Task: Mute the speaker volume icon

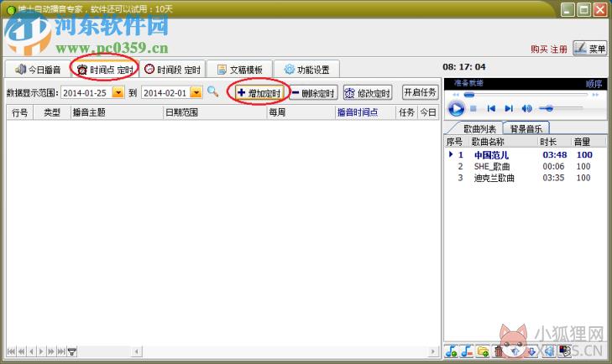Action: (x=526, y=108)
